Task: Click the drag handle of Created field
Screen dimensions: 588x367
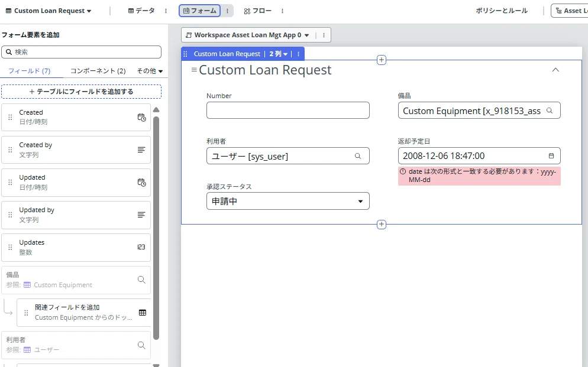Action: 10,117
